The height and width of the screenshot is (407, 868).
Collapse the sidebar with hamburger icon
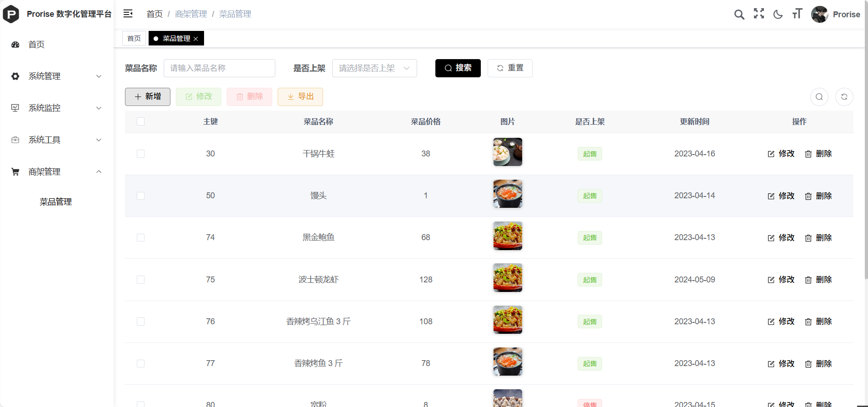point(128,14)
